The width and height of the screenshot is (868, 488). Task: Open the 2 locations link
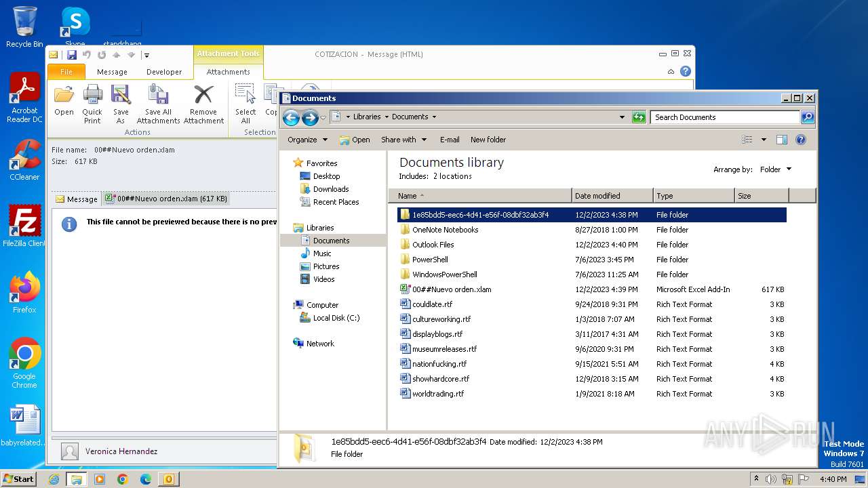pos(452,176)
